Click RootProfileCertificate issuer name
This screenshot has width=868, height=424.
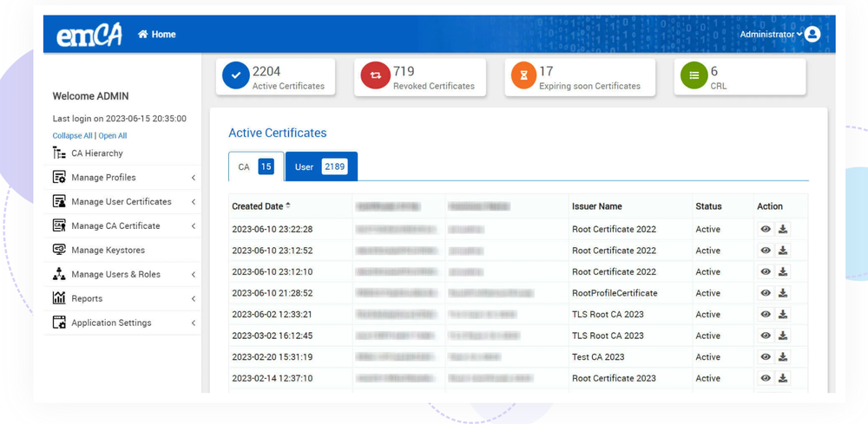[x=615, y=293]
